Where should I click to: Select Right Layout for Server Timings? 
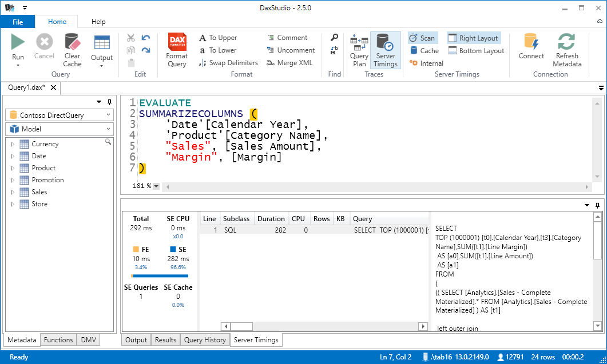[474, 38]
